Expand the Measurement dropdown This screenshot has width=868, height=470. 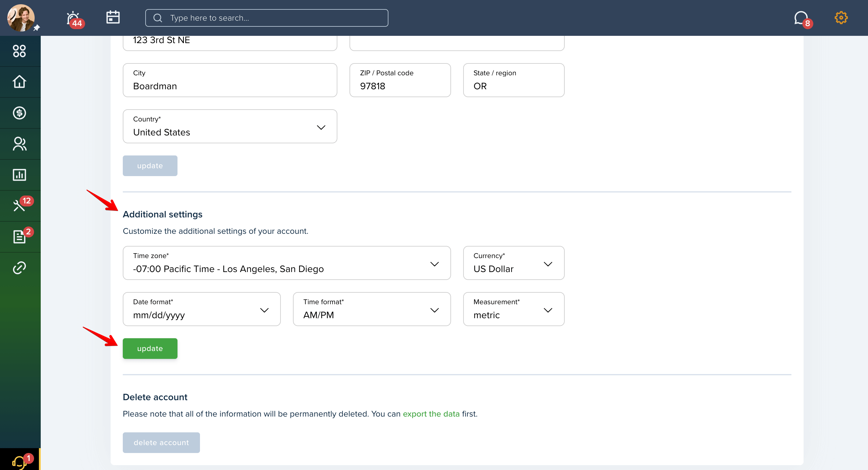tap(514, 309)
